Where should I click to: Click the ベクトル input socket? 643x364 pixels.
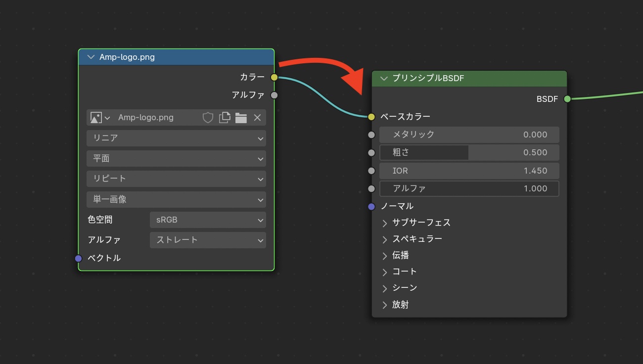79,258
